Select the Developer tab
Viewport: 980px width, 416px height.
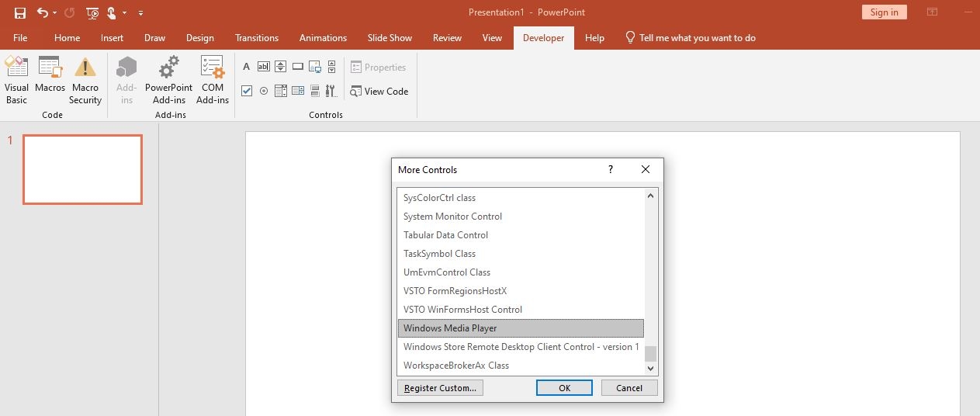[543, 37]
